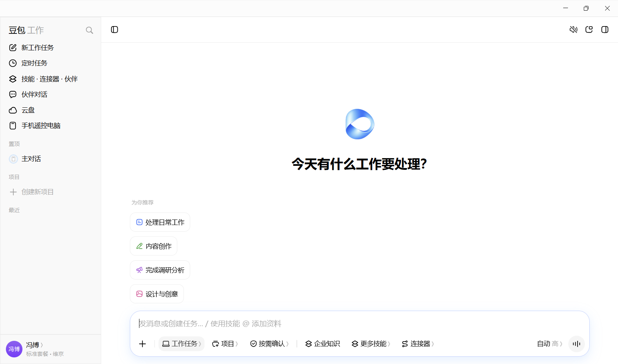Click the 冯博 avatar circle
Screen dimensions: 618x364
[14, 349]
